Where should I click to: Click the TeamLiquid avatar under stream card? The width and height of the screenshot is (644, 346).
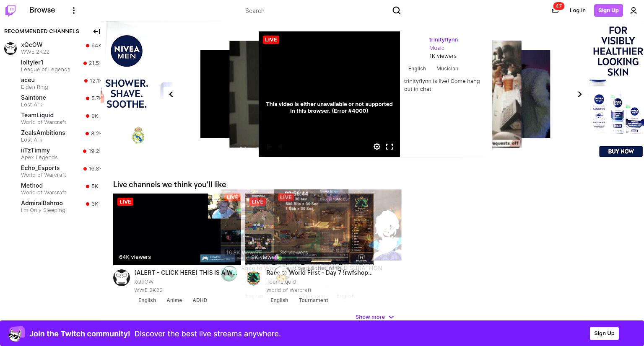253,278
